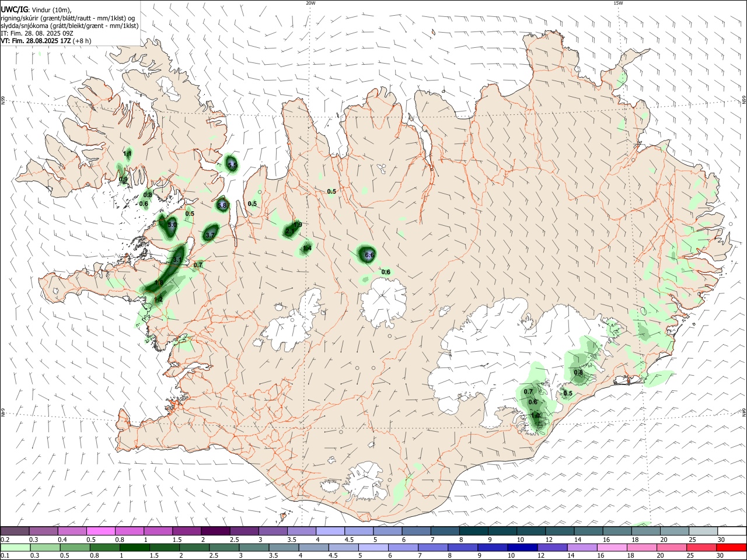Click the darkest purple swatch between 2 and 2.5
The height and width of the screenshot is (560, 747).
215,531
